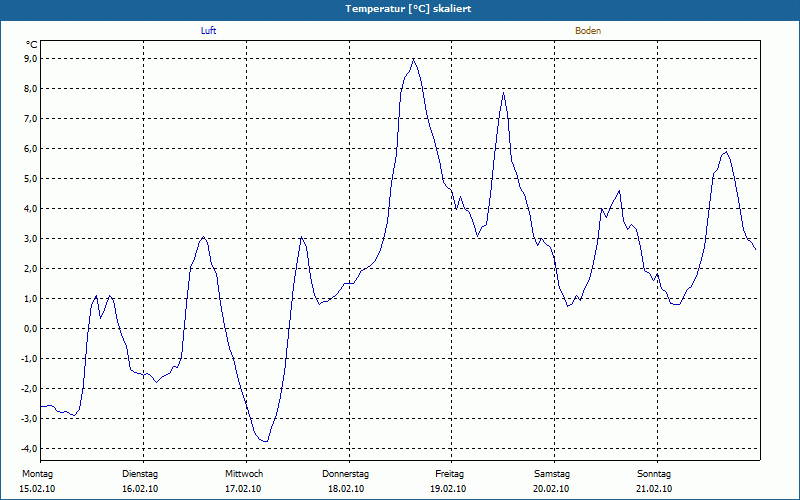The width and height of the screenshot is (800, 500).
Task: Click the chart title Temperatur [°C] skaliert
Action: [x=408, y=9]
